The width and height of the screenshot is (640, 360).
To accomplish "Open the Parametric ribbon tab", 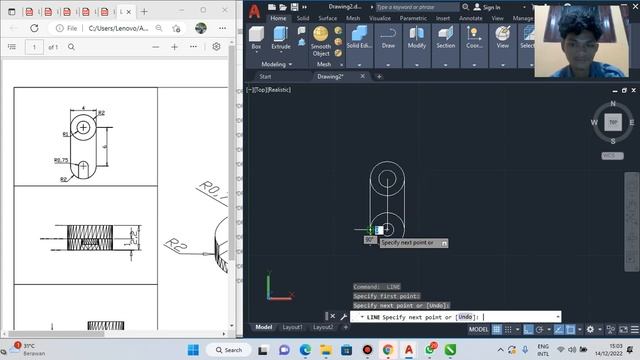I will coord(413,18).
